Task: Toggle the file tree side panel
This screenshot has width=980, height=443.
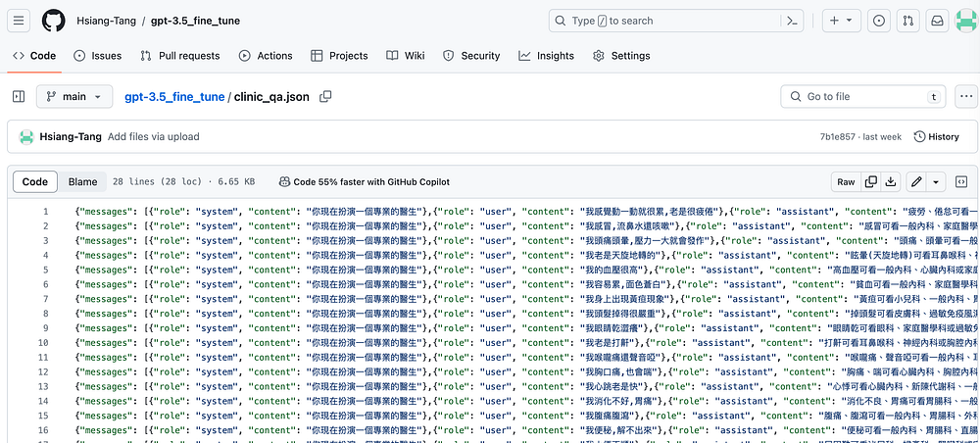Action: (x=19, y=96)
